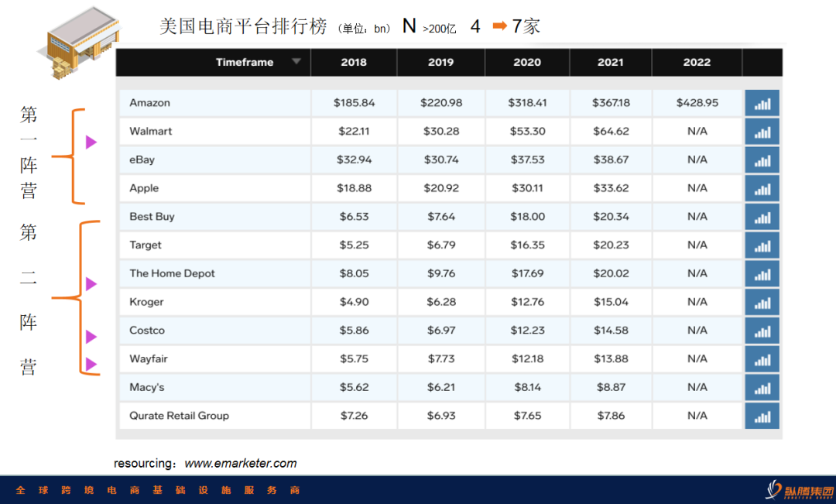Click the $33.62 Apple 2021 value
The image size is (836, 504).
point(611,187)
